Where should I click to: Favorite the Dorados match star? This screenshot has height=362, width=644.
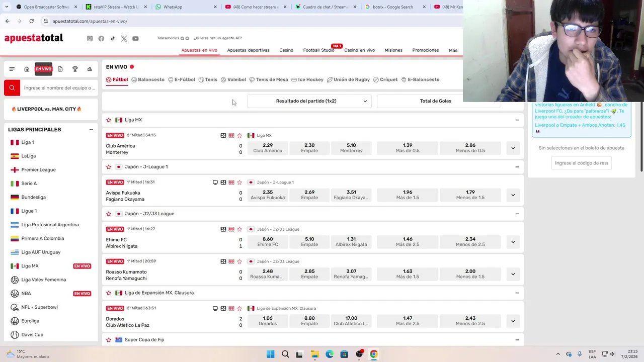(239, 308)
